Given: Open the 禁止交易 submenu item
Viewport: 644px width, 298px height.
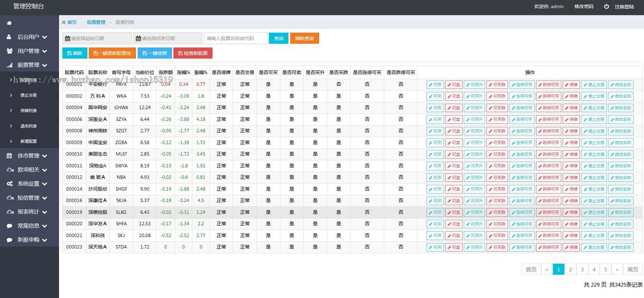Looking at the screenshot, I should (28, 95).
